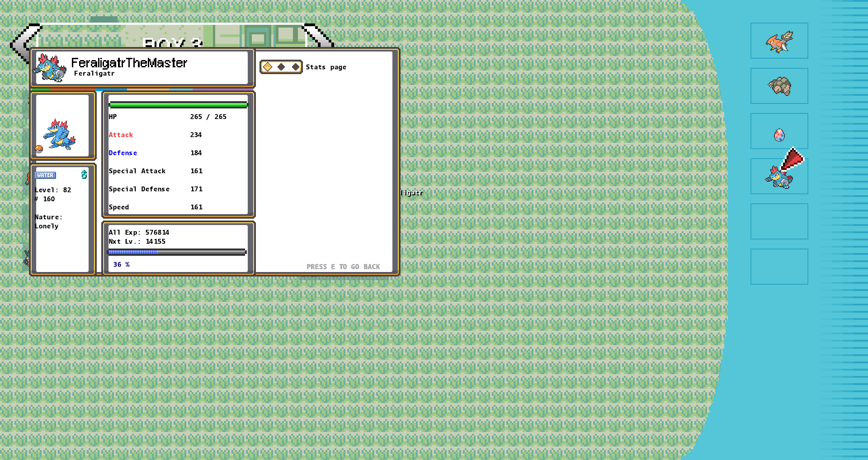This screenshot has height=460, width=868.
Task: Click the Level: 82 text
Action: [53, 190]
